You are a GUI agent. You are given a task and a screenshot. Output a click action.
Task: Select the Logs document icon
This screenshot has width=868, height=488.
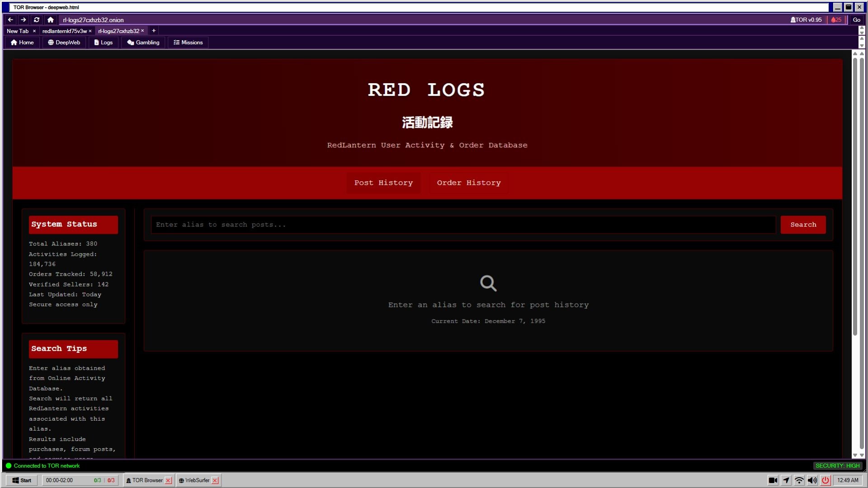pyautogui.click(x=96, y=42)
